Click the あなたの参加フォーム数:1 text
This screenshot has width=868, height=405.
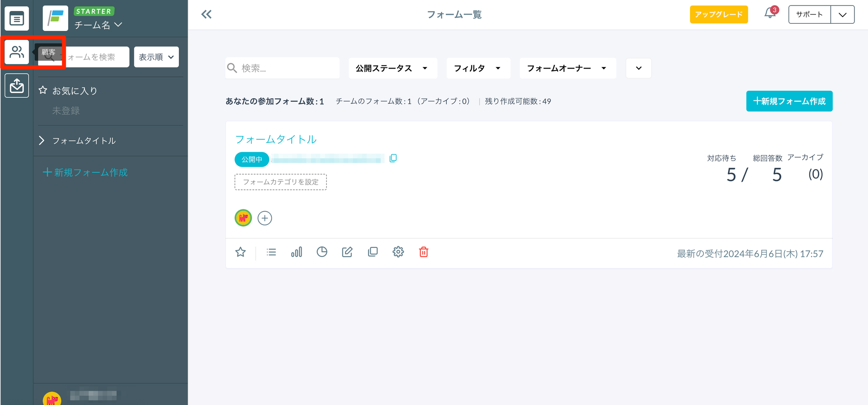pyautogui.click(x=275, y=101)
